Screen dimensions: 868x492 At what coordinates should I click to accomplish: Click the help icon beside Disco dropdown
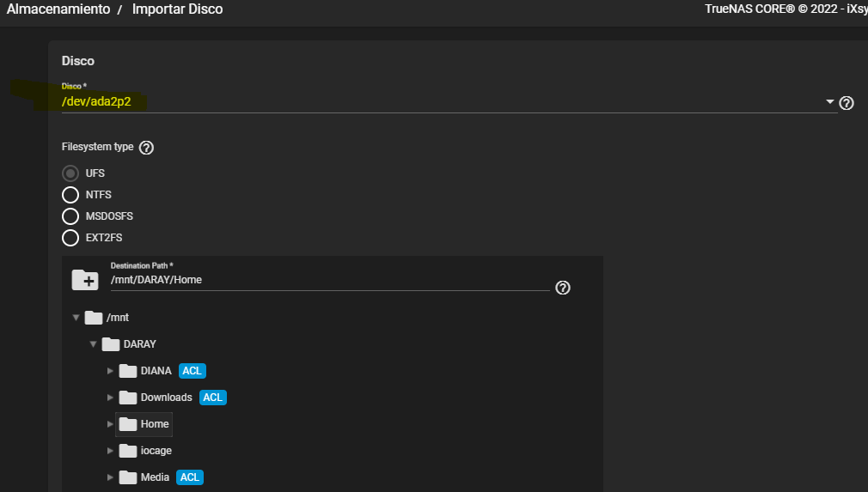click(847, 103)
